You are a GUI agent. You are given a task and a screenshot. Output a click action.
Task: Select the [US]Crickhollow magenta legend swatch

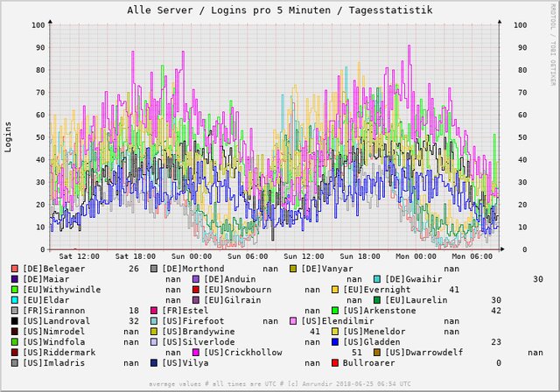(196, 352)
